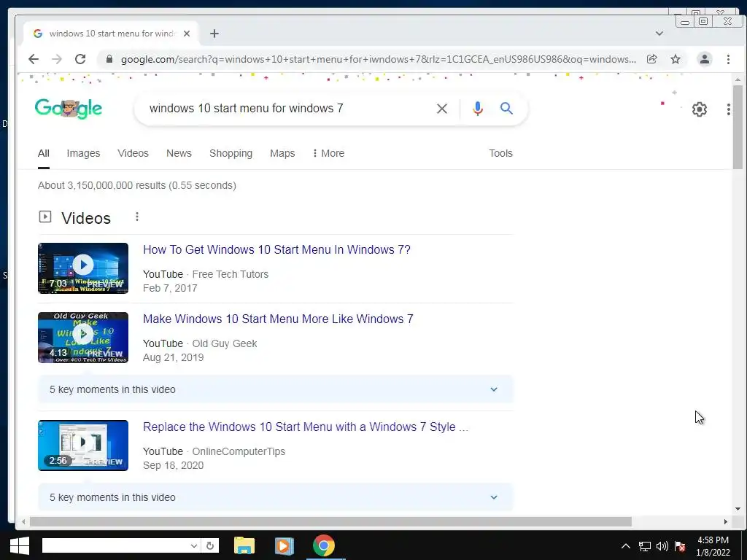Screen dimensions: 747x560
Task: Open Google quick settings gear
Action: [x=700, y=109]
